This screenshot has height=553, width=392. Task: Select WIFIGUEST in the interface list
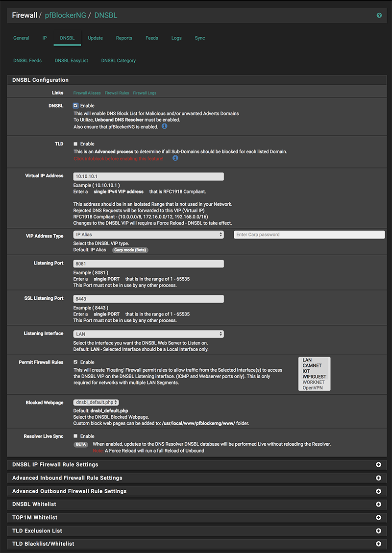[314, 377]
